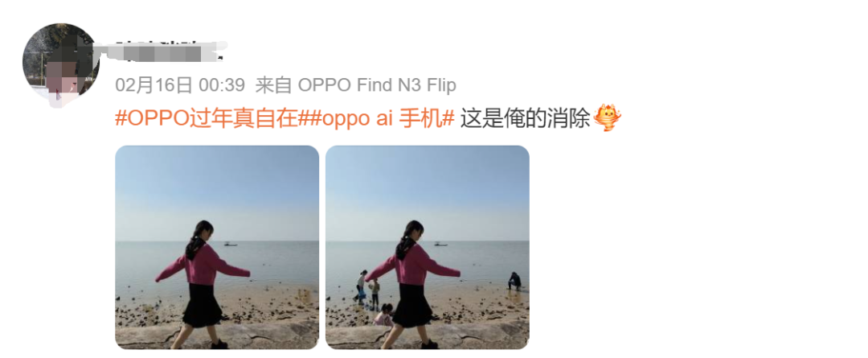Open the blurred username next to avatar
The image size is (868, 358).
pyautogui.click(x=165, y=51)
